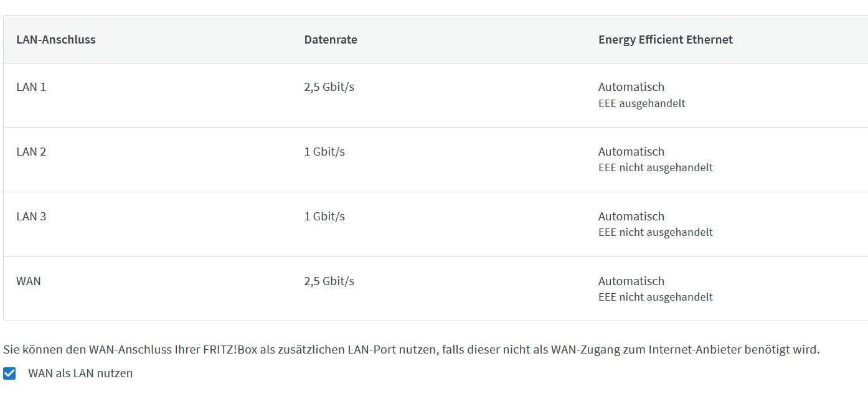Click the 1 Gbit/s rate for LAN 2

coord(324,152)
